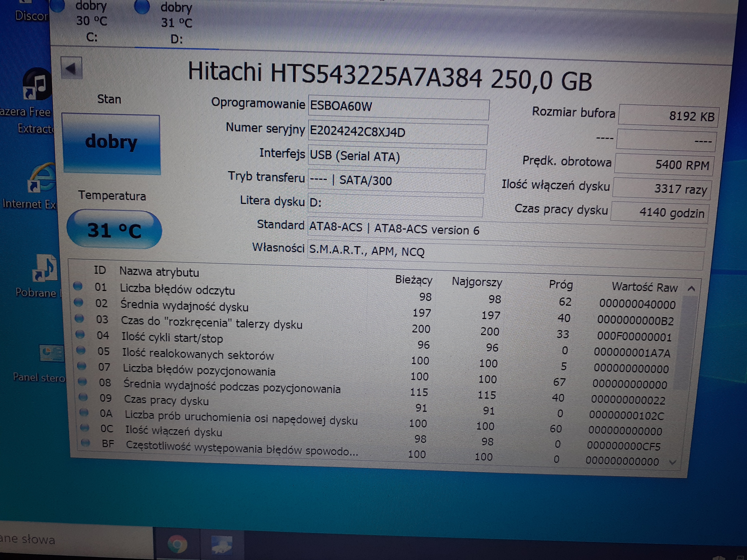Click scroll down arrow of attribute list
The image size is (747, 560).
[x=673, y=463]
